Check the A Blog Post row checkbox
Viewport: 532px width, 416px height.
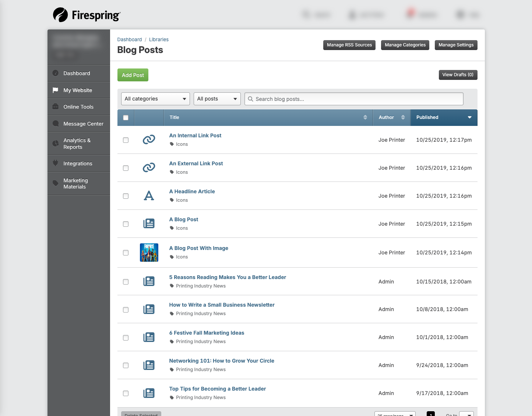coord(126,224)
